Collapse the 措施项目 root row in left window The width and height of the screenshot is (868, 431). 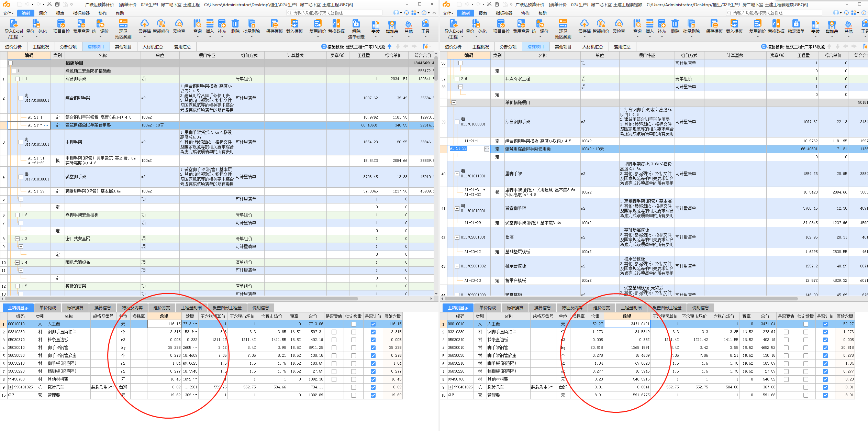pos(11,63)
